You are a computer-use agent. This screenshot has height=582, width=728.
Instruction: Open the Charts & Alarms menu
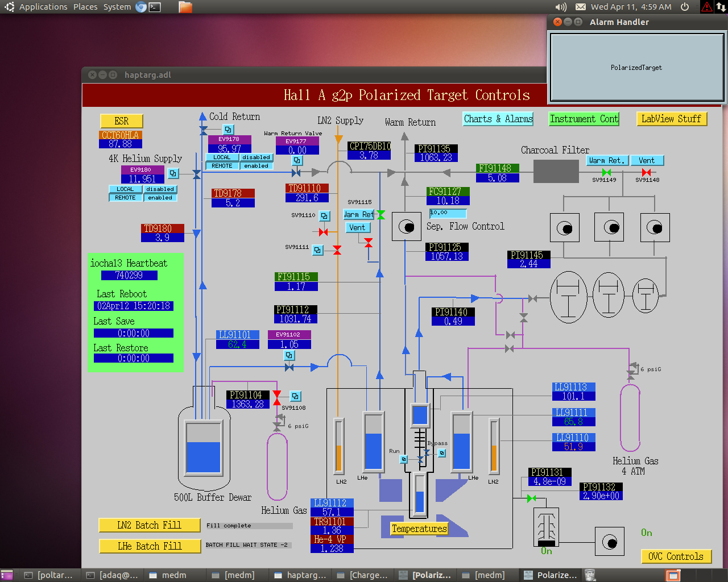498,119
